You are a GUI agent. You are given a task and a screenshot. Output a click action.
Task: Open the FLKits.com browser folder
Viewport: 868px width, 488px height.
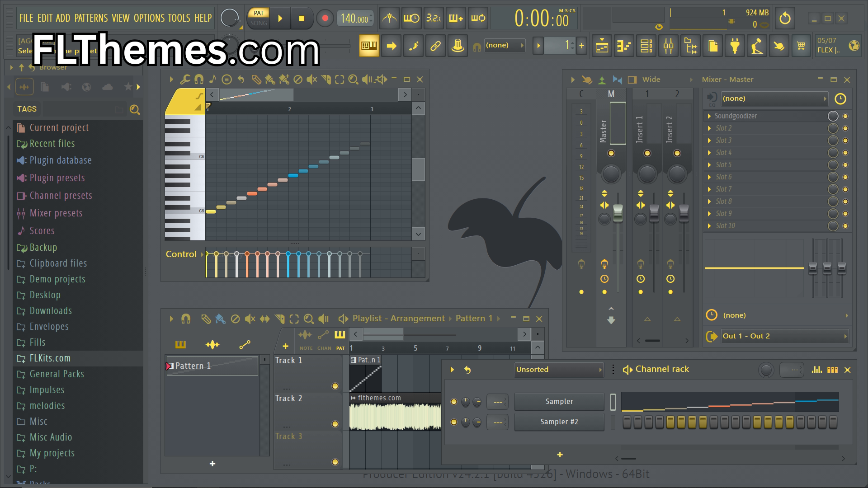78,358
